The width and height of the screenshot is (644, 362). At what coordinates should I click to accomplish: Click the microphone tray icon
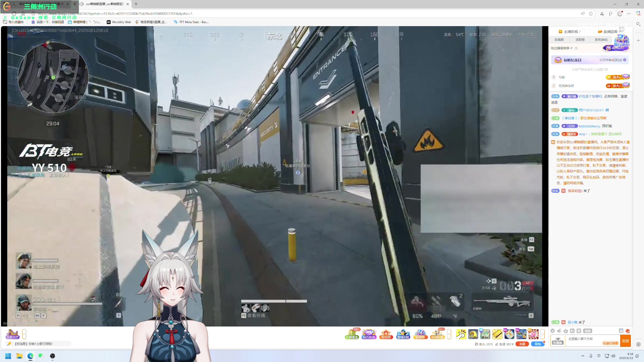591,356
